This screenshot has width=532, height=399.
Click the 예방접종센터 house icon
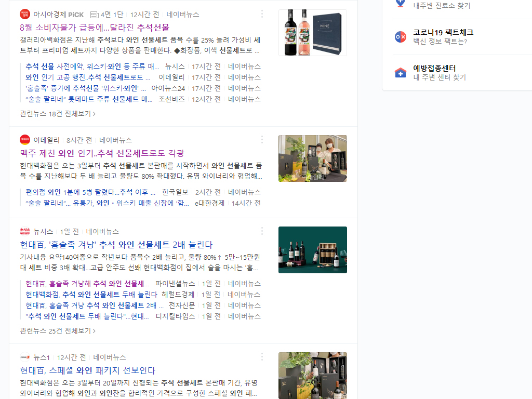pyautogui.click(x=401, y=73)
